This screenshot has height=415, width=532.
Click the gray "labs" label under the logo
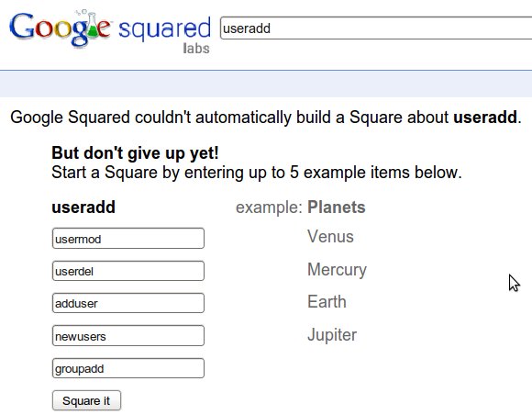(196, 49)
